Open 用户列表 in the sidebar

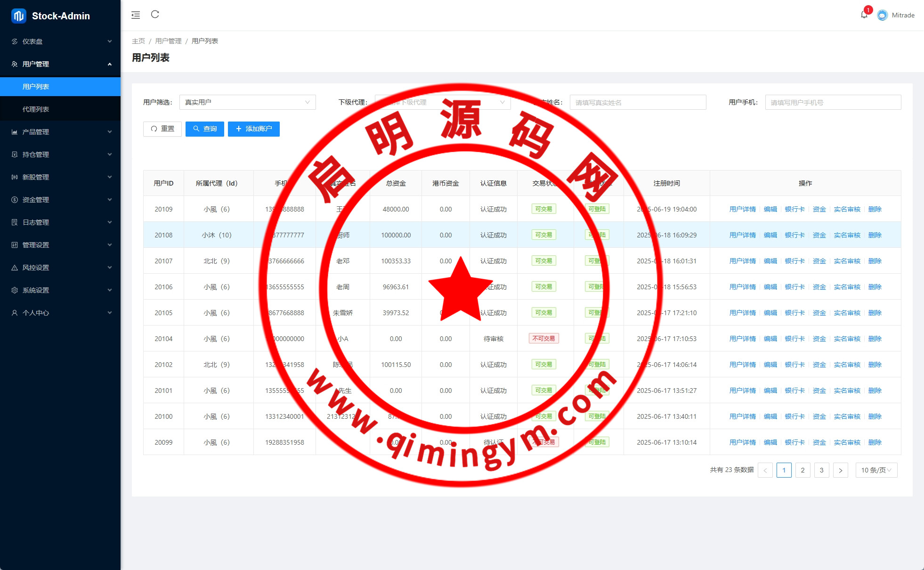[x=36, y=87]
